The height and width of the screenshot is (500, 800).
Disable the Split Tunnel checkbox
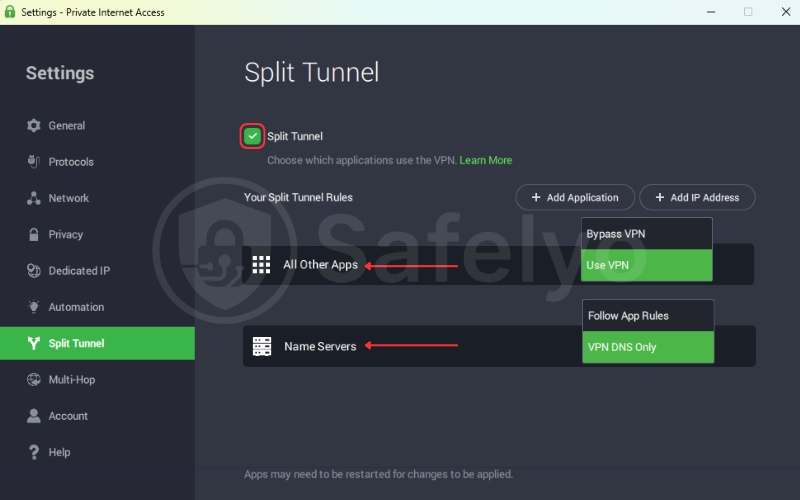pos(253,136)
